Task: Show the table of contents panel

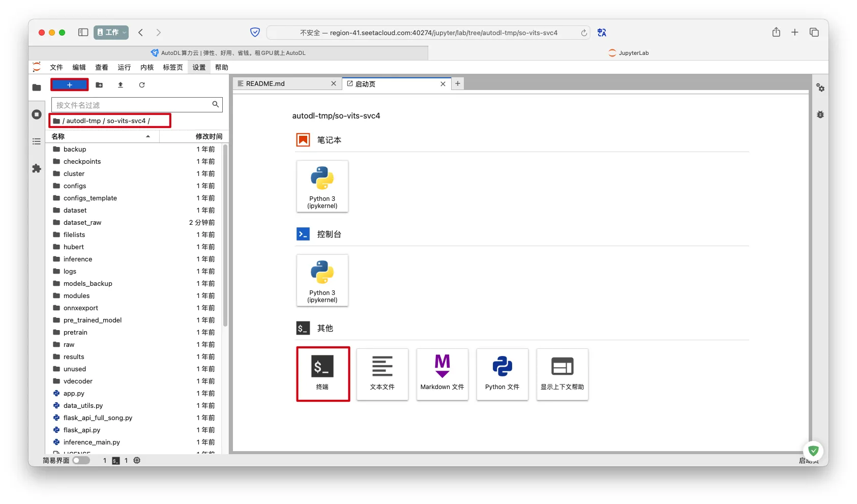Action: click(x=37, y=141)
